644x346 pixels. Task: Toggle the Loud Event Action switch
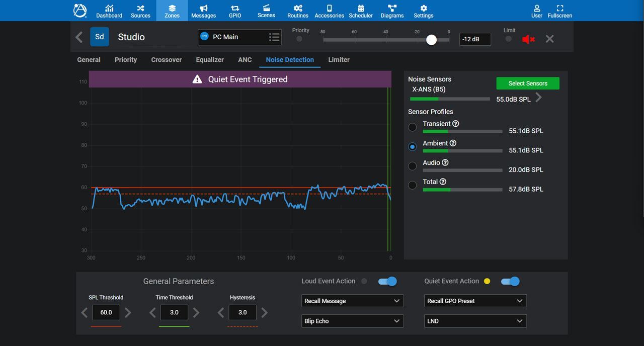point(387,282)
